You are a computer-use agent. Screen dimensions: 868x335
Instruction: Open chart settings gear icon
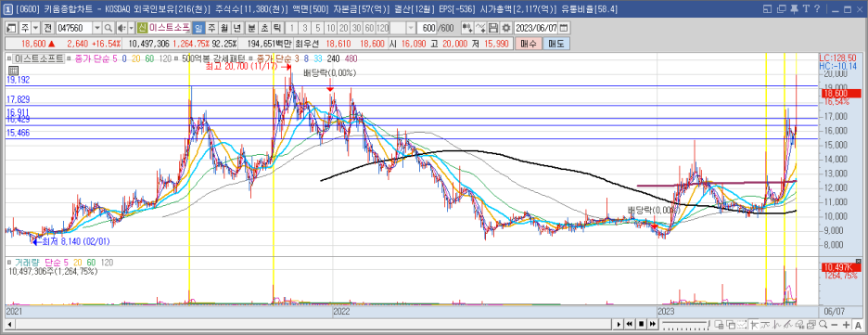point(506,28)
